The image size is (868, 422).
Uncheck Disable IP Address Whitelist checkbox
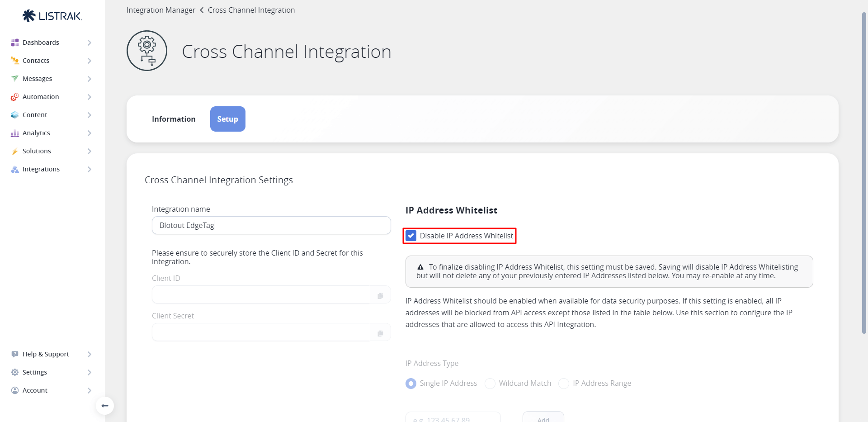(411, 236)
